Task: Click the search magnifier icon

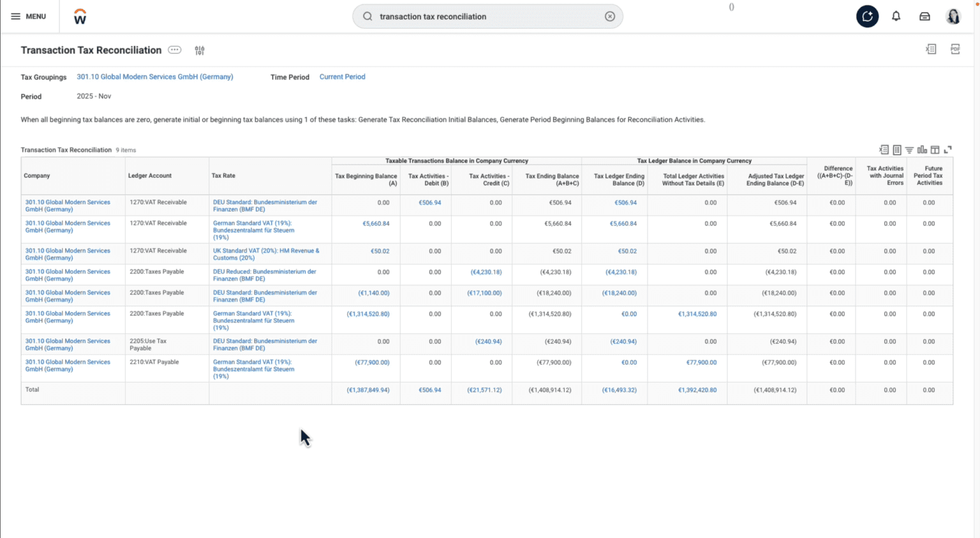Action: click(x=367, y=17)
